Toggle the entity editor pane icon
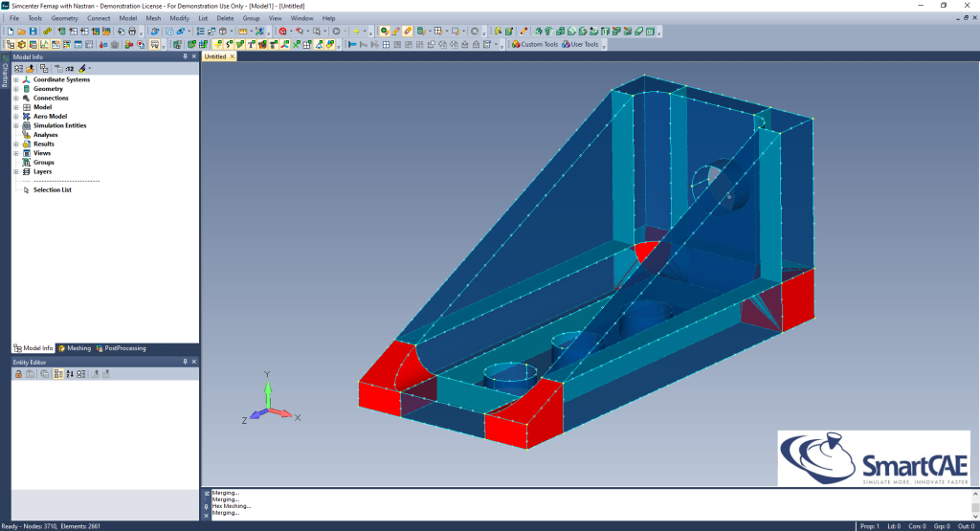The height and width of the screenshot is (531, 980). pos(56,44)
